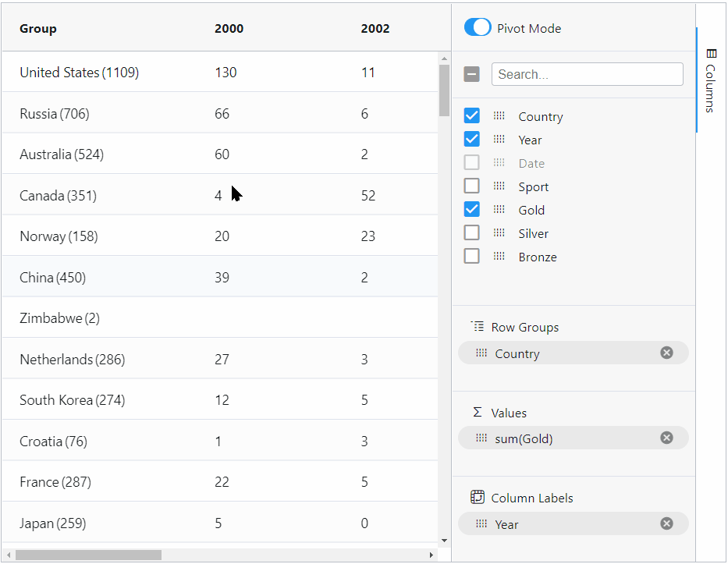Check the Sport field checkbox
This screenshot has width=728, height=564.
471,186
